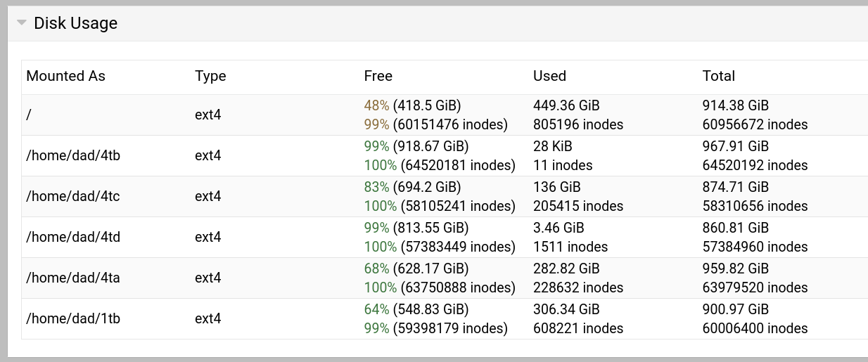Click the 83% free value for 4tc
This screenshot has height=362, width=868.
click(x=376, y=187)
